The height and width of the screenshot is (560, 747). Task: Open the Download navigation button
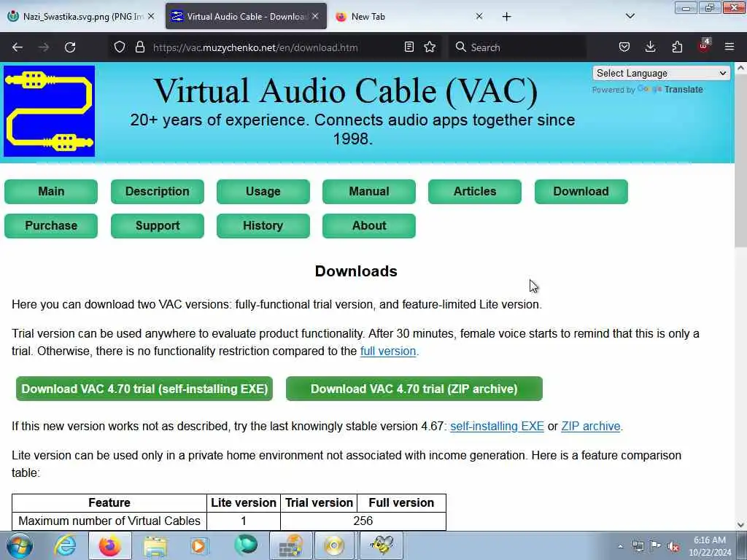click(x=581, y=192)
